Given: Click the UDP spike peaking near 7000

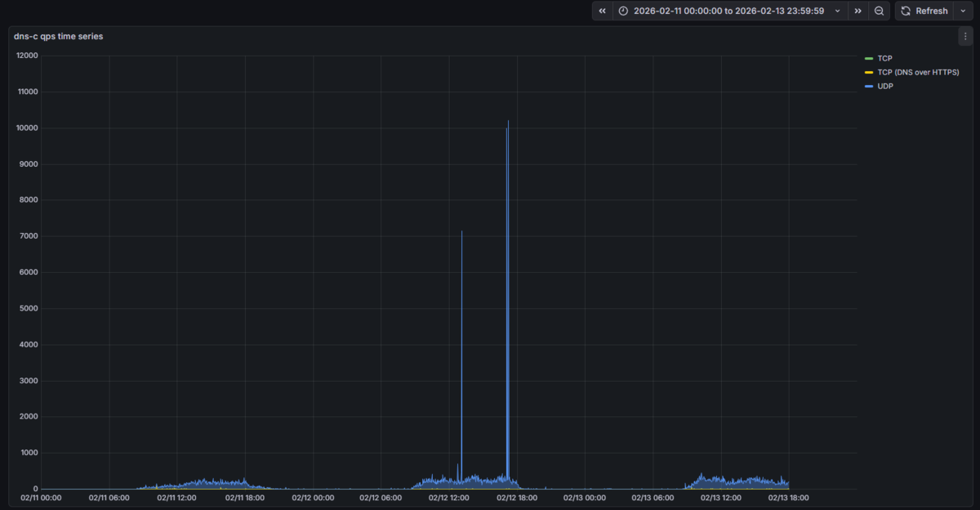Looking at the screenshot, I should click(x=461, y=232).
